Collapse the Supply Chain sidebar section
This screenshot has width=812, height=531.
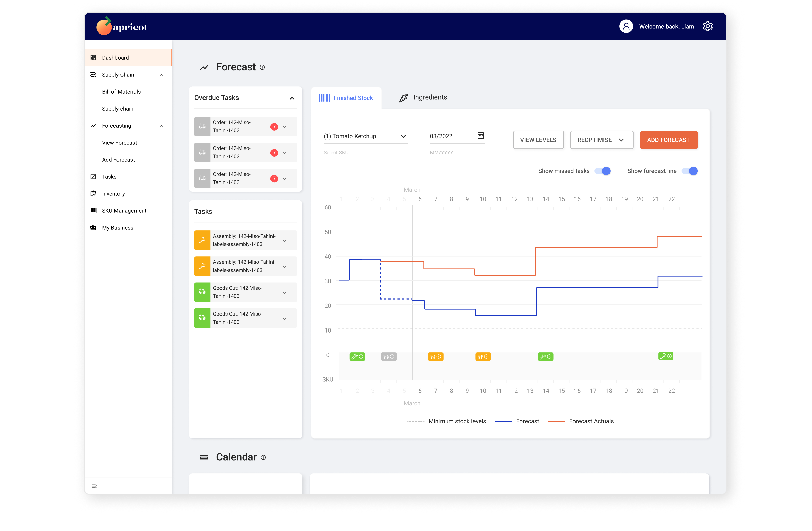coord(161,75)
